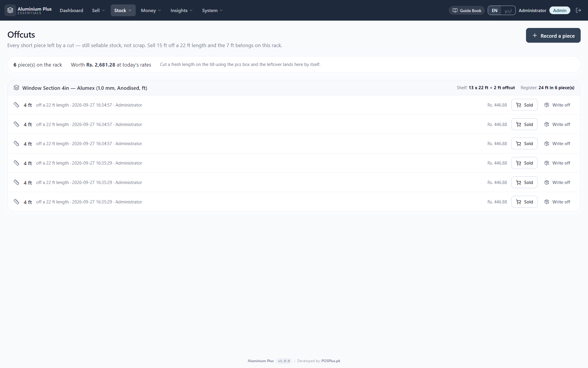588x368 pixels.
Task: Mark the third 16:34:57 piece as Sold
Action: (x=524, y=144)
